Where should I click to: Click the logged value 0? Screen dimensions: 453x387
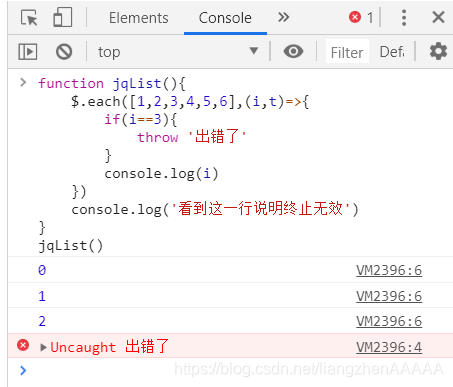(42, 270)
